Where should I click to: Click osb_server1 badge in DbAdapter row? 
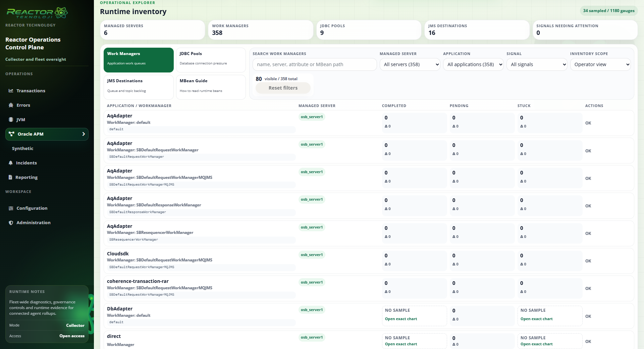click(312, 310)
